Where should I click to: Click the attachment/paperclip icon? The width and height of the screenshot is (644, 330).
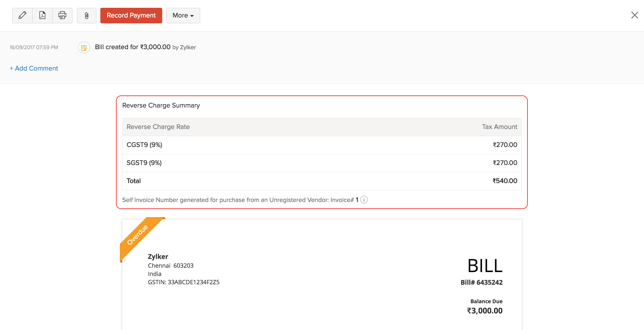pyautogui.click(x=86, y=15)
